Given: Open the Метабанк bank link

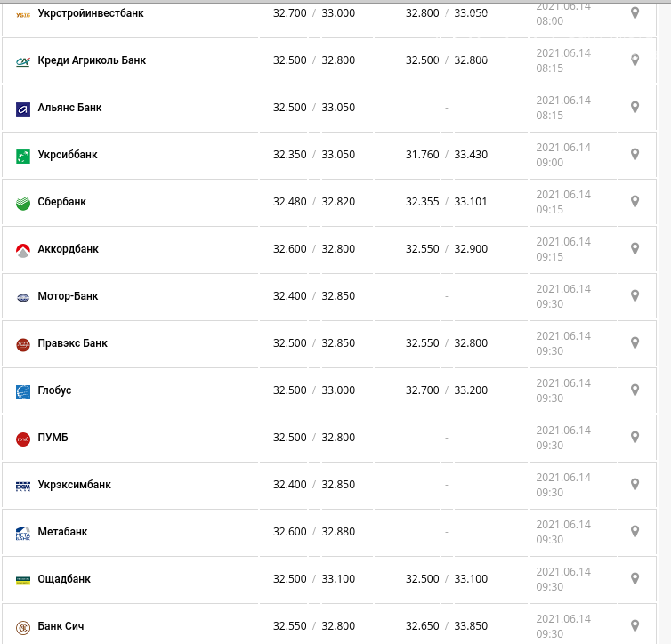Looking at the screenshot, I should tap(62, 532).
